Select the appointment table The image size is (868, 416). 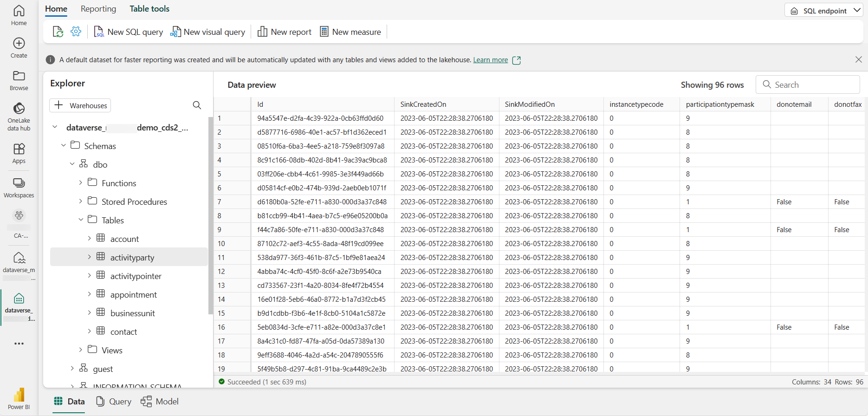[x=133, y=294]
